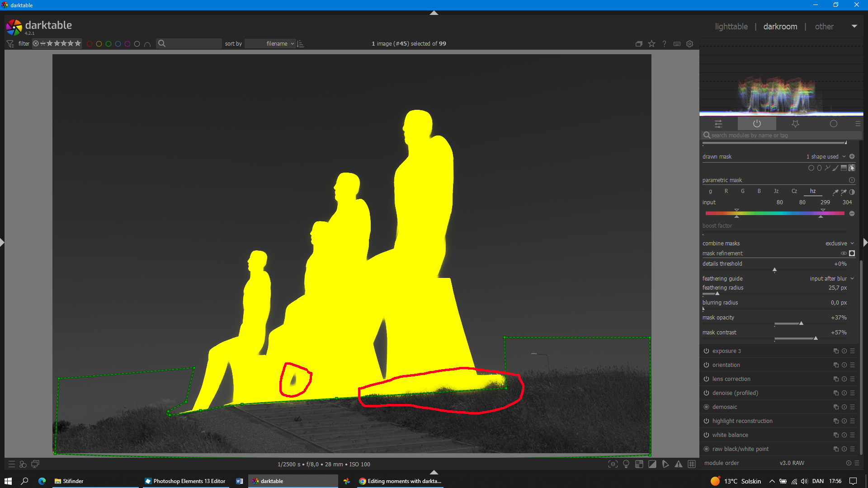Click darkroom view label

pyautogui.click(x=780, y=27)
